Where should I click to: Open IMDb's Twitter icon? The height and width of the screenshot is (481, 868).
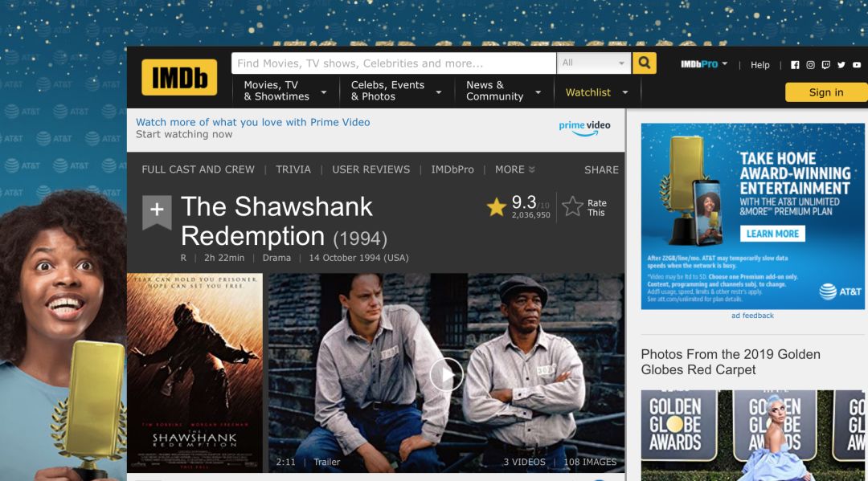[841, 65]
